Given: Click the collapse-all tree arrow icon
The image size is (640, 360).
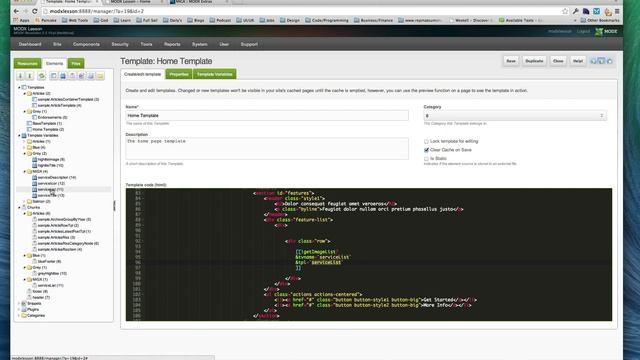Looking at the screenshot, I should pyautogui.click(x=29, y=76).
